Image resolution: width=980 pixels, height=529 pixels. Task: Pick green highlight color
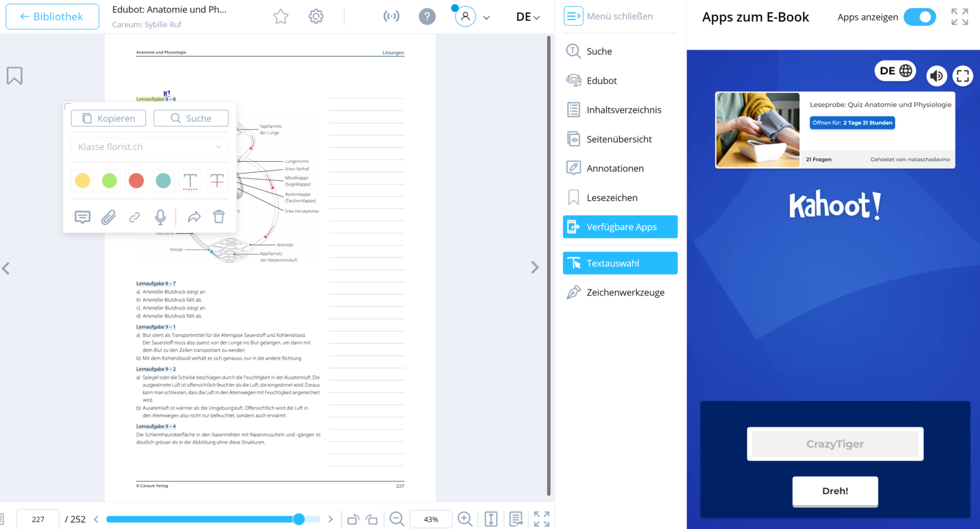coord(110,181)
